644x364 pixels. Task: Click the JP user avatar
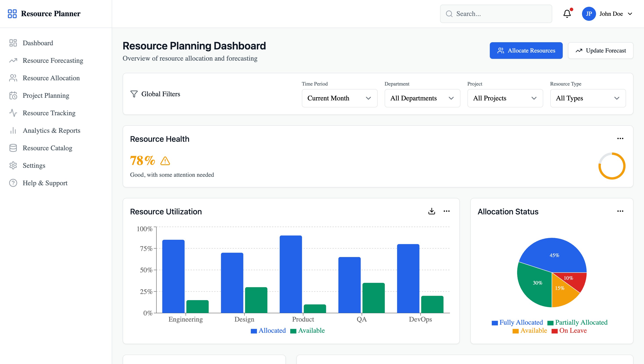(589, 14)
